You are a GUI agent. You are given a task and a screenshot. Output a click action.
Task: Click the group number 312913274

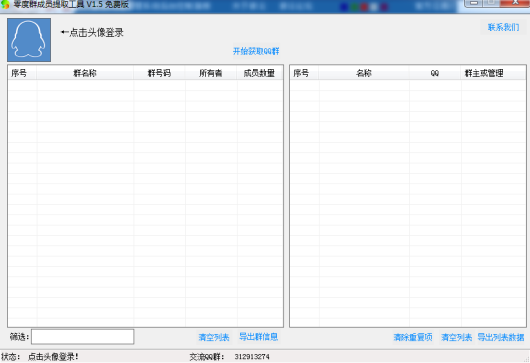(x=252, y=357)
